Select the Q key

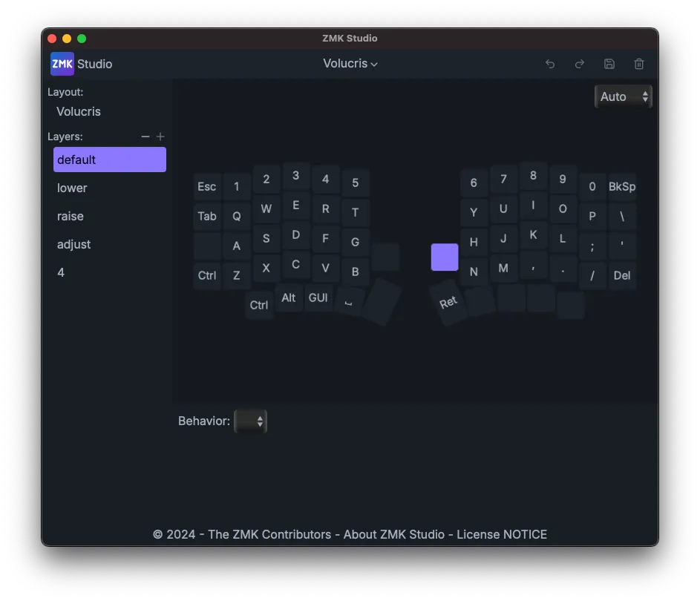(237, 216)
